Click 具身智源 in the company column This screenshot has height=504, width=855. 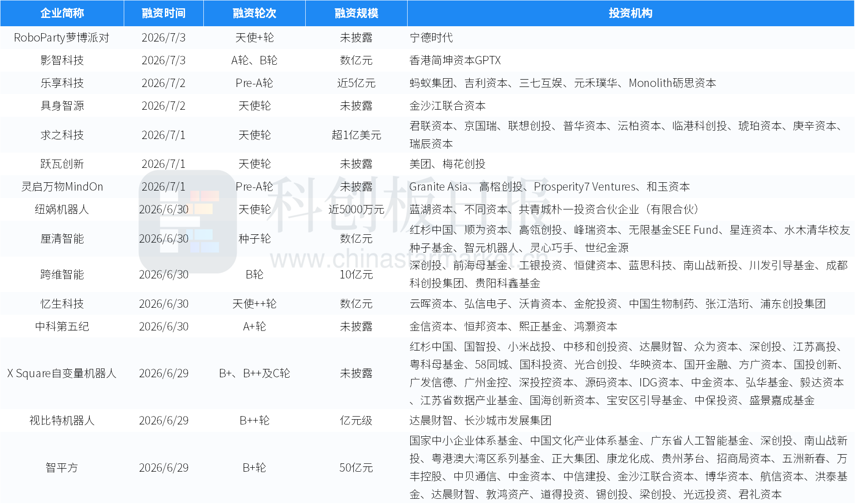[62, 106]
